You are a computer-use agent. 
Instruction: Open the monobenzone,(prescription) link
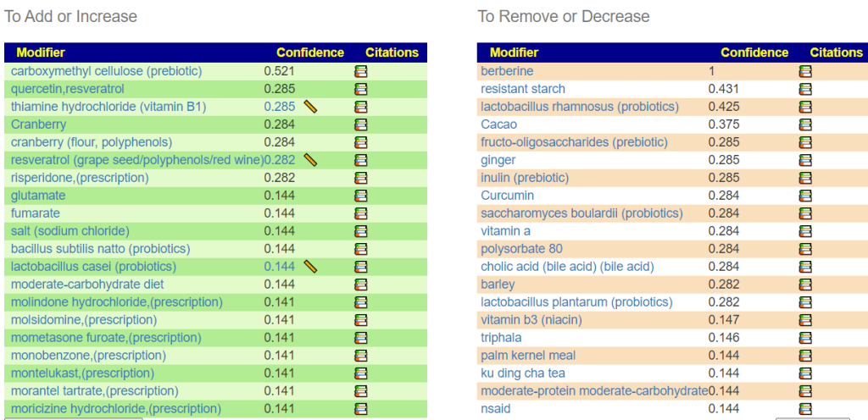[88, 356]
